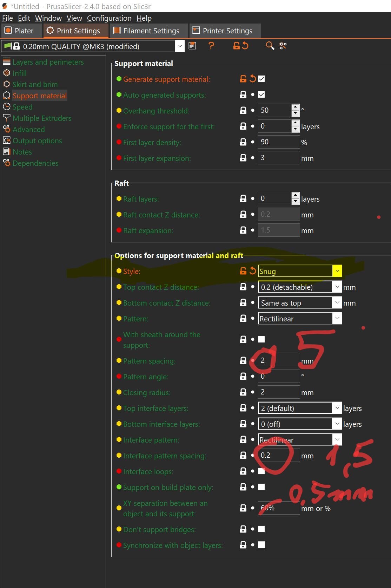Screen dimensions: 391x588
Task: Open the print preset dropdown
Action: click(180, 46)
